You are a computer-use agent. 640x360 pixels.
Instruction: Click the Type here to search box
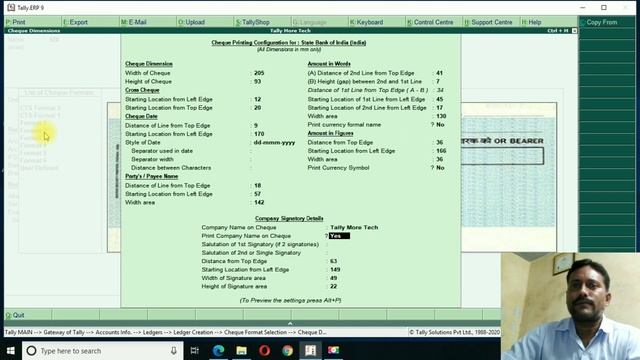102,351
